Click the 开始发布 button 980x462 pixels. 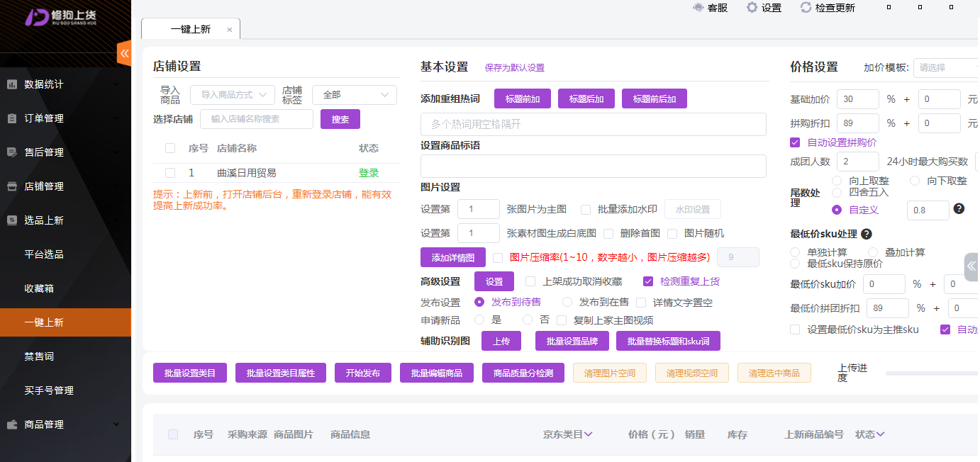tap(362, 373)
